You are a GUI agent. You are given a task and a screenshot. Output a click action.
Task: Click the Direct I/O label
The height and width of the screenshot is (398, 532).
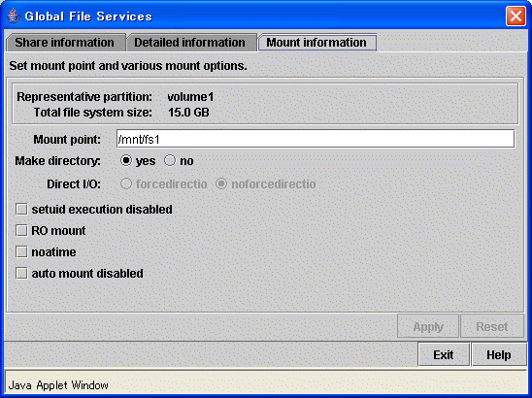pyautogui.click(x=74, y=184)
